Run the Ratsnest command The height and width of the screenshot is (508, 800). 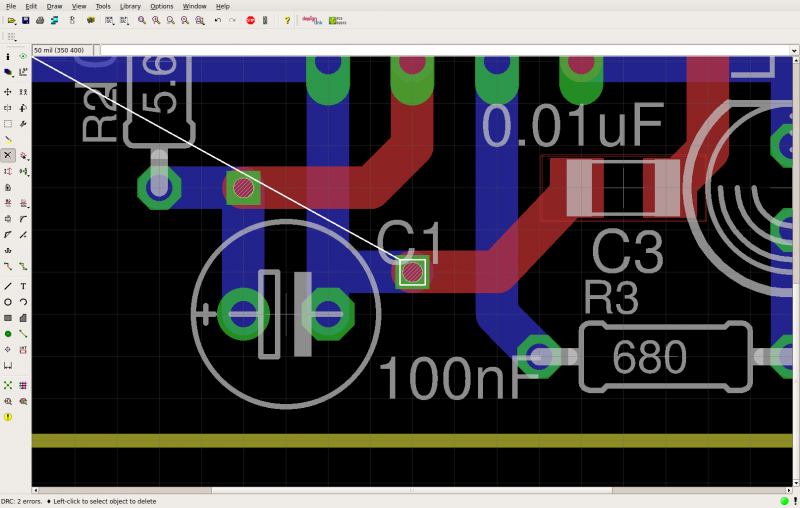point(8,385)
